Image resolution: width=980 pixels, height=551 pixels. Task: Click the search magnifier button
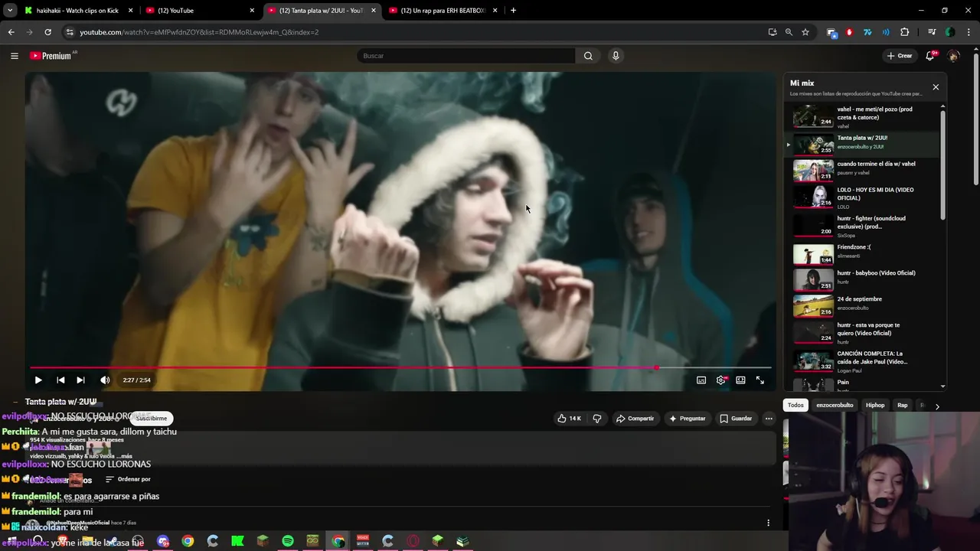click(x=588, y=56)
